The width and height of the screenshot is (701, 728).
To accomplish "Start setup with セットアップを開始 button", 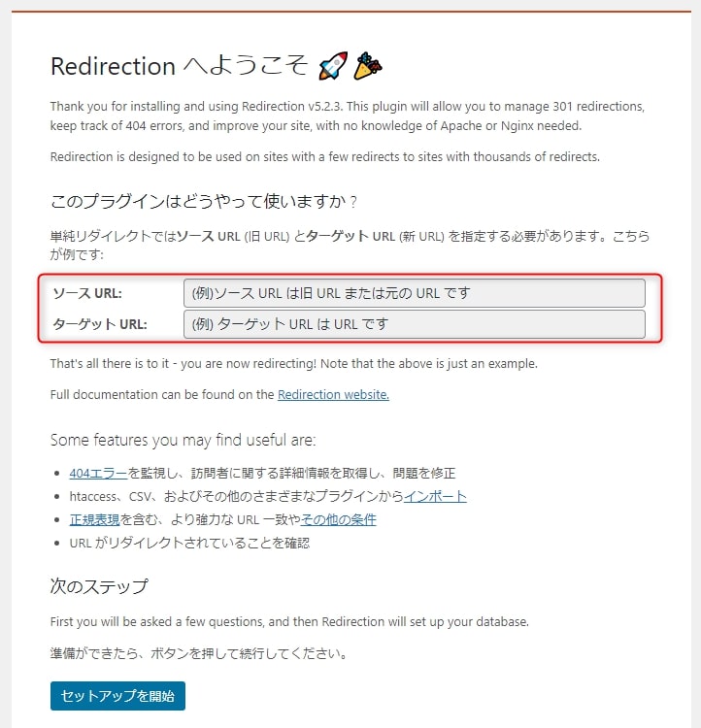I will tap(117, 696).
